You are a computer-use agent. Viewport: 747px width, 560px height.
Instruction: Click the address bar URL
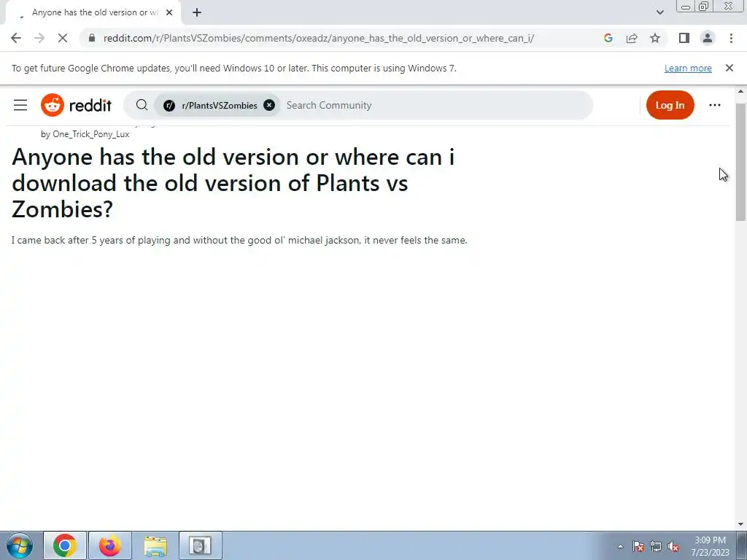tap(319, 38)
